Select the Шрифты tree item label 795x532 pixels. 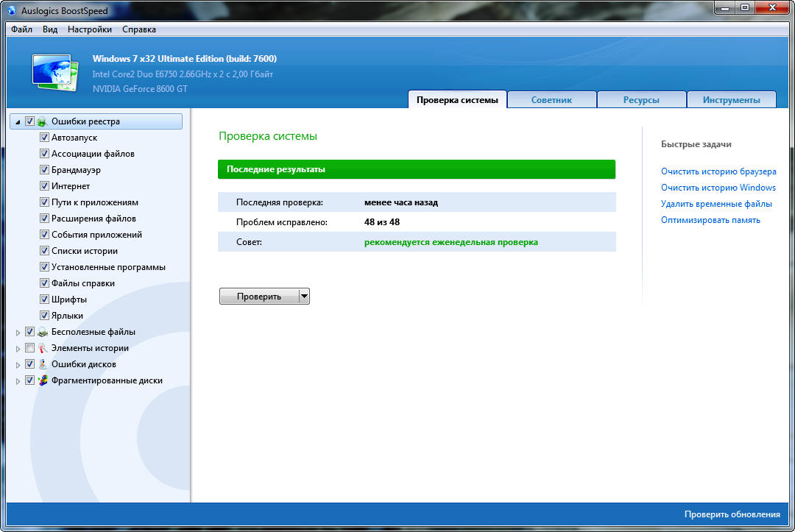(69, 299)
